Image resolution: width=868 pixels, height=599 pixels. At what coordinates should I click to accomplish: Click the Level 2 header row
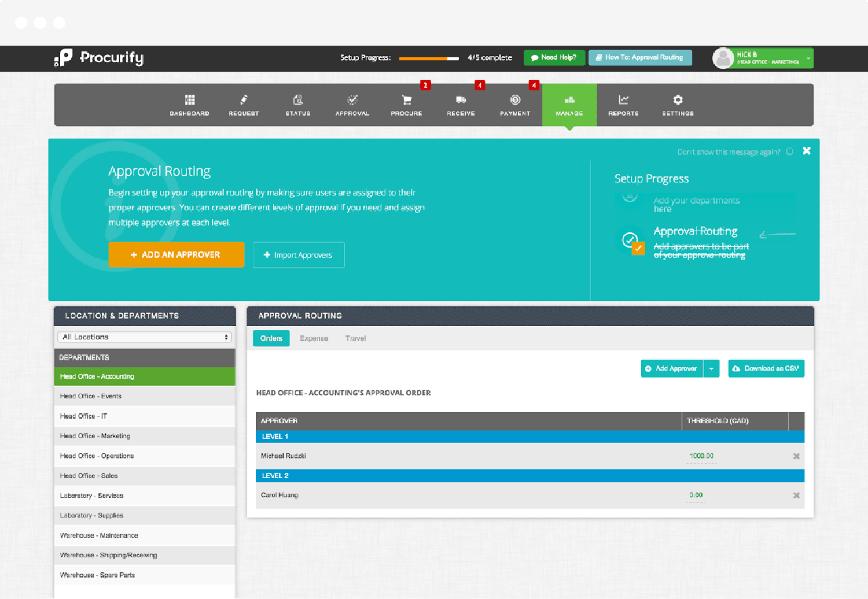pos(530,476)
